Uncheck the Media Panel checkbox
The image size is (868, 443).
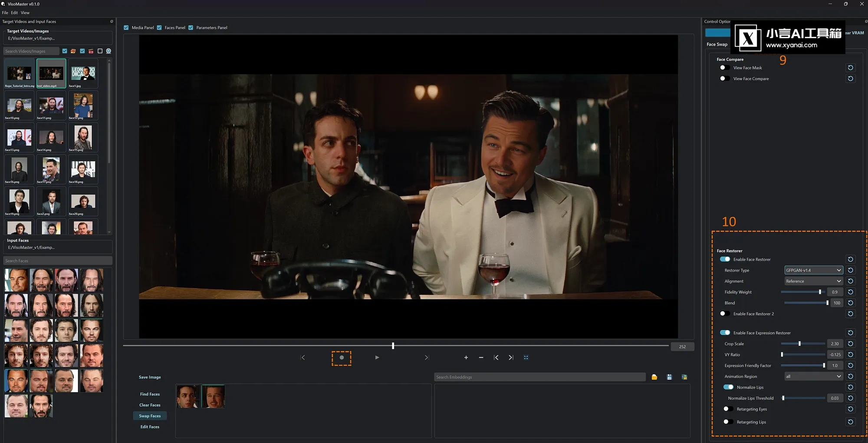click(x=126, y=27)
